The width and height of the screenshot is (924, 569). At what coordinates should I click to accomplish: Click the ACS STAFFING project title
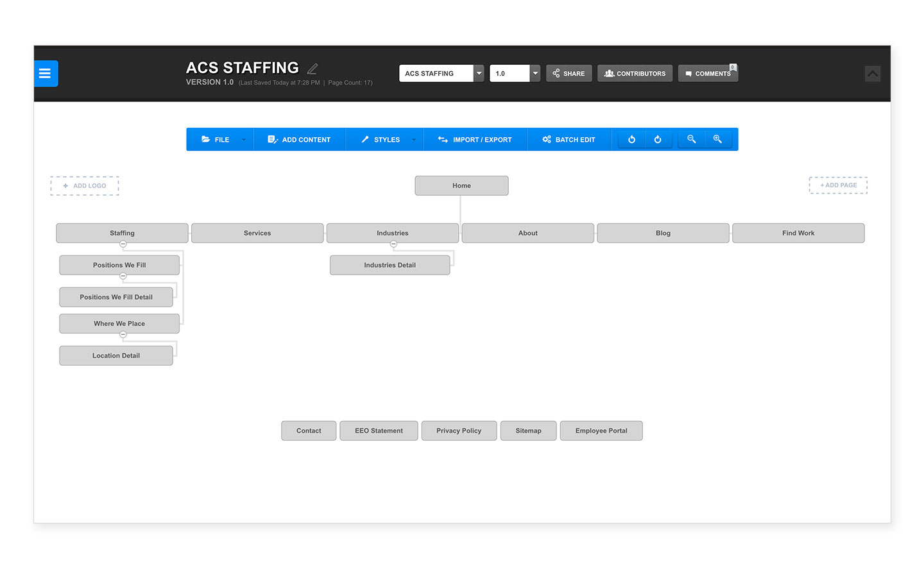point(243,68)
